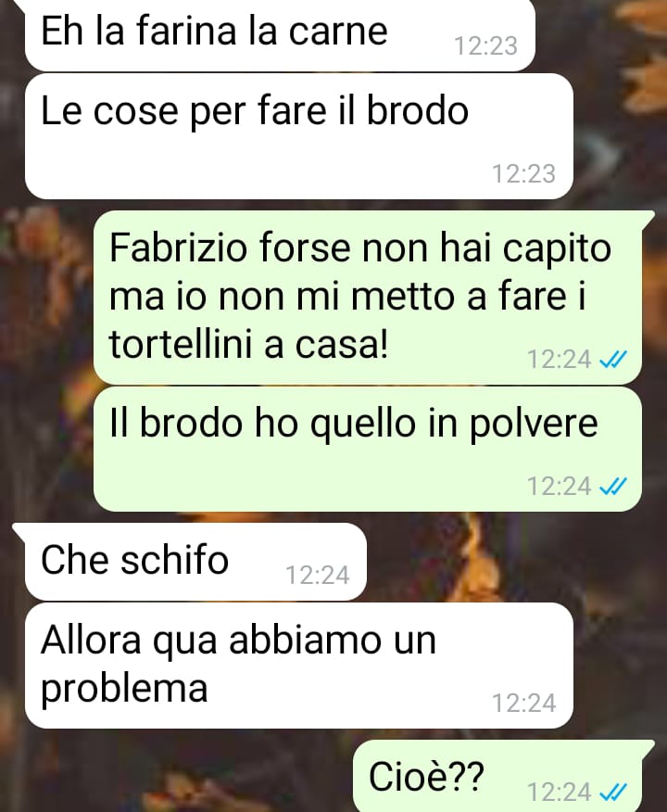Select the 'Le cose per fare il brodo' message
Viewport: 667px width, 812px height.
[299, 136]
